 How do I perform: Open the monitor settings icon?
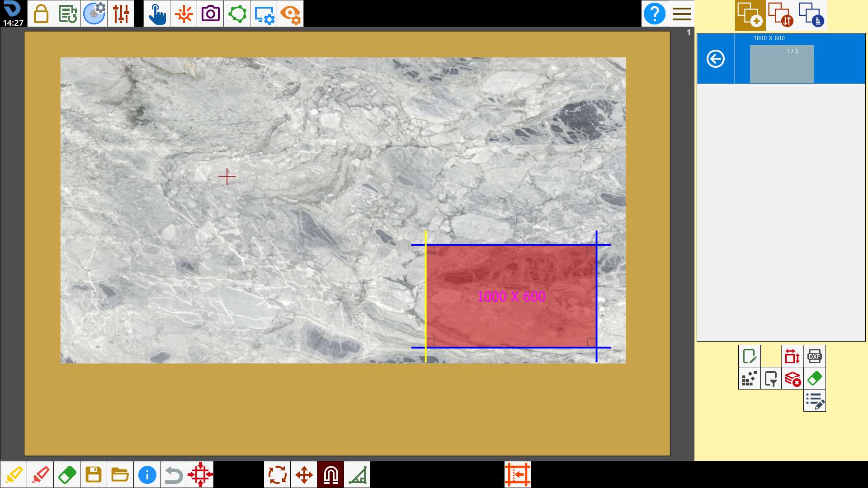click(264, 14)
